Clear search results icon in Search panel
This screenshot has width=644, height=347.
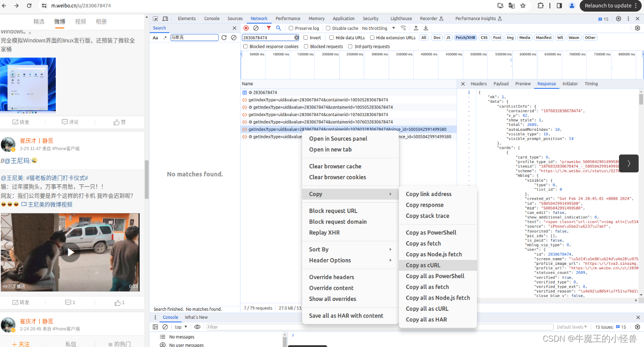234,38
